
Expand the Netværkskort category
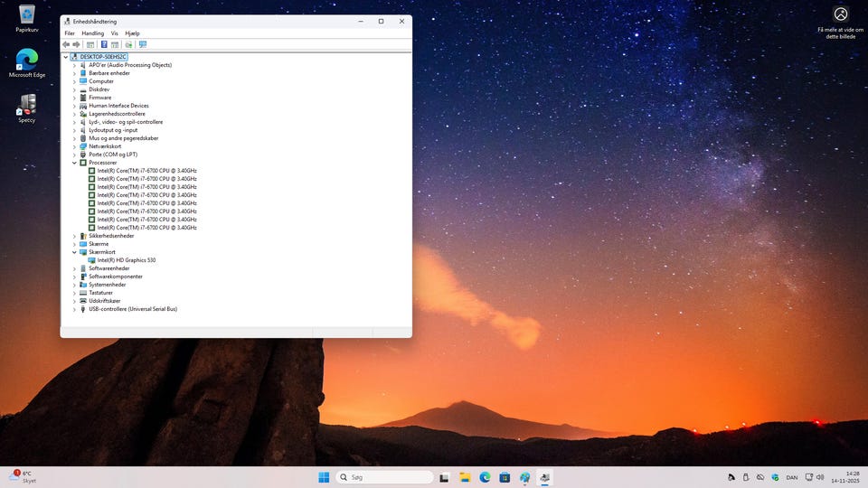click(x=74, y=146)
